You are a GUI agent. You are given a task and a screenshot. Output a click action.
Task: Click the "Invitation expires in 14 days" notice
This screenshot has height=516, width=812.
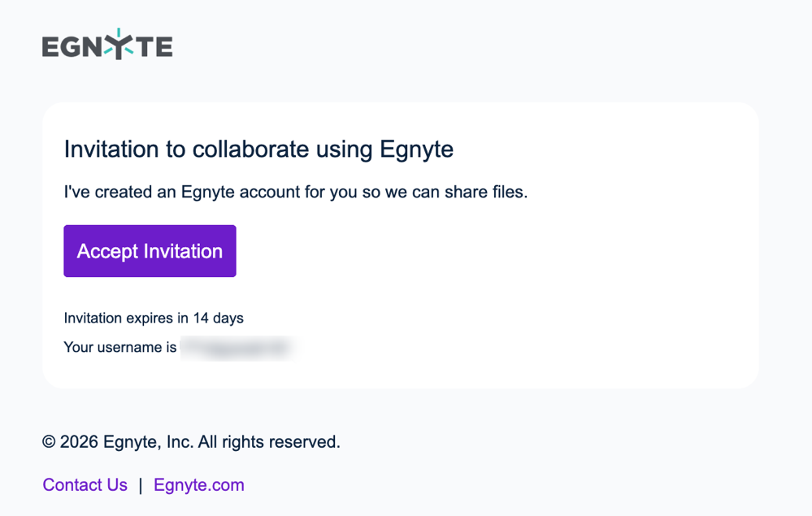[x=154, y=318]
